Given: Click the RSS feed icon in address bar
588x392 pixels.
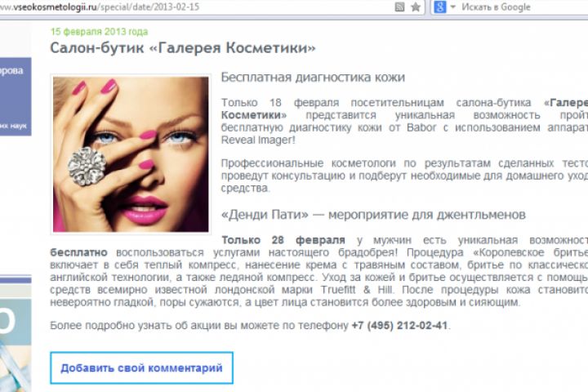Looking at the screenshot, I should point(399,7).
